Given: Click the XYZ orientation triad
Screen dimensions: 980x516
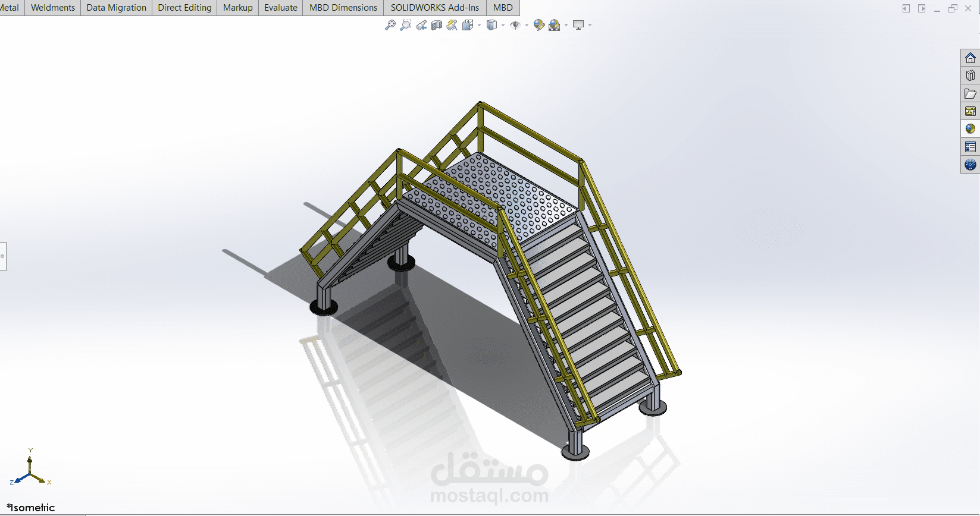Looking at the screenshot, I should [30, 467].
